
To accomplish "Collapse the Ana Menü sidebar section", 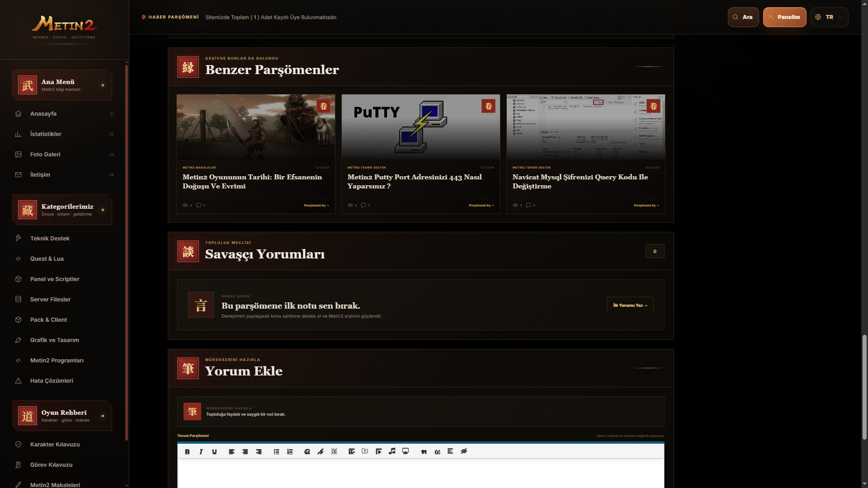I will [62, 85].
